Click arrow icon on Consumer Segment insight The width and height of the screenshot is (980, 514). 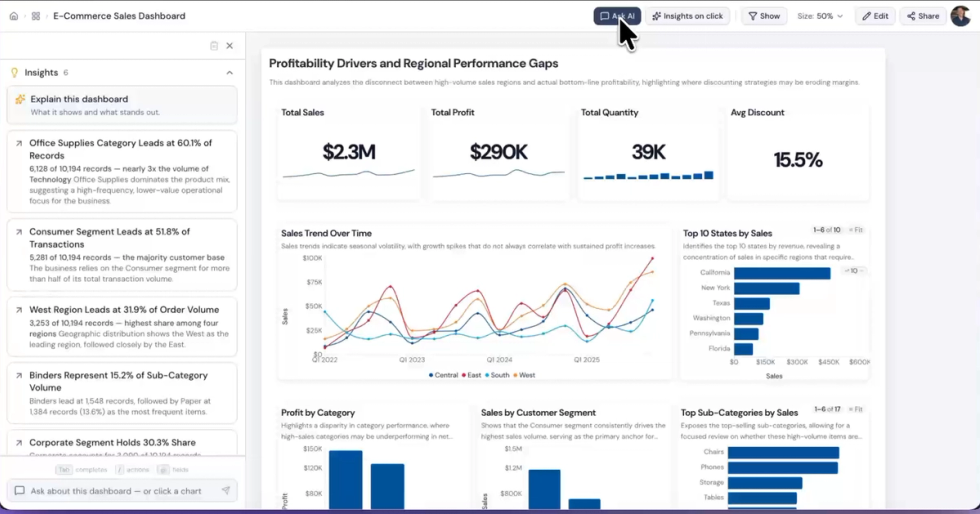point(19,232)
